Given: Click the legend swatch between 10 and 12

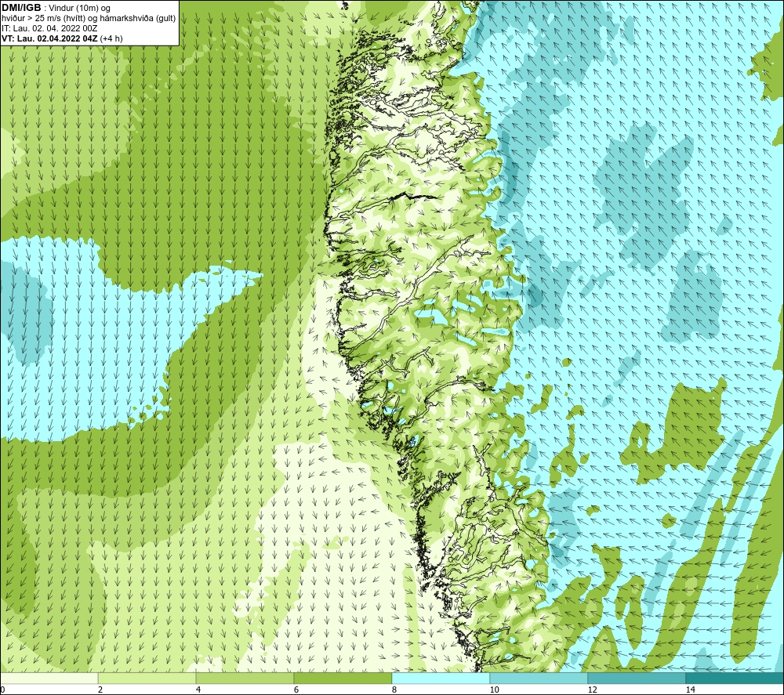Looking at the screenshot, I should [539, 679].
